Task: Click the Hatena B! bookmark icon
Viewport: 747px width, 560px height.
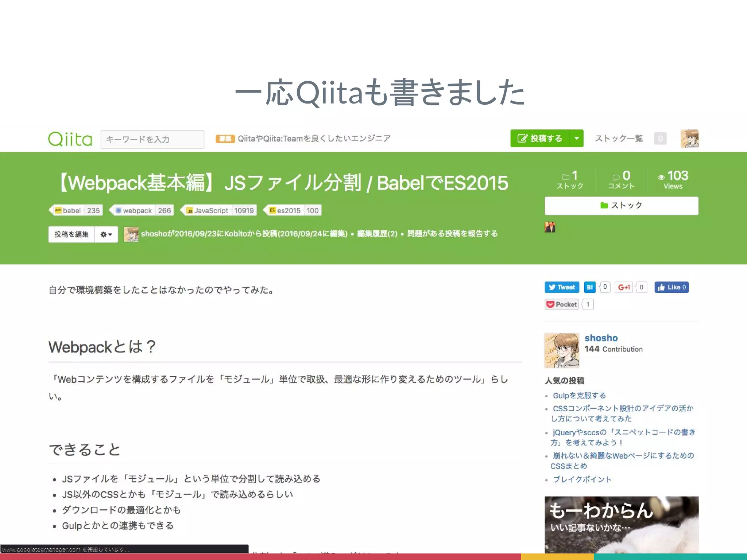Action: (x=589, y=287)
